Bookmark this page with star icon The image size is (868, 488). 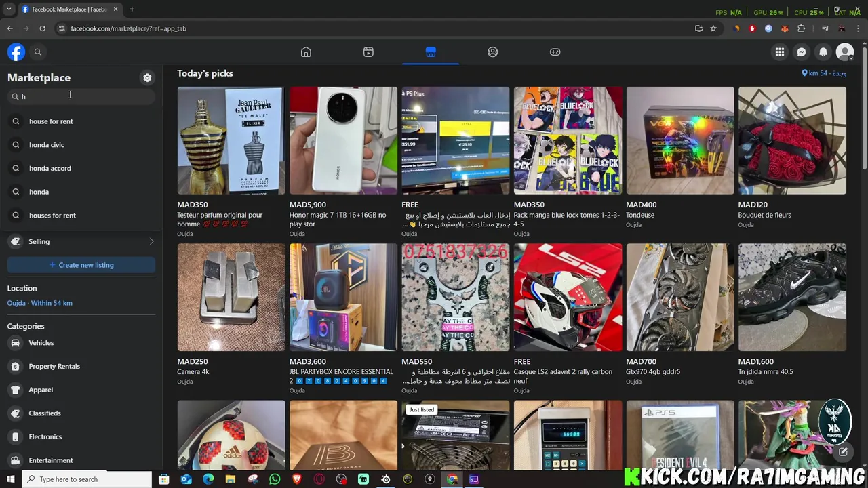(713, 28)
